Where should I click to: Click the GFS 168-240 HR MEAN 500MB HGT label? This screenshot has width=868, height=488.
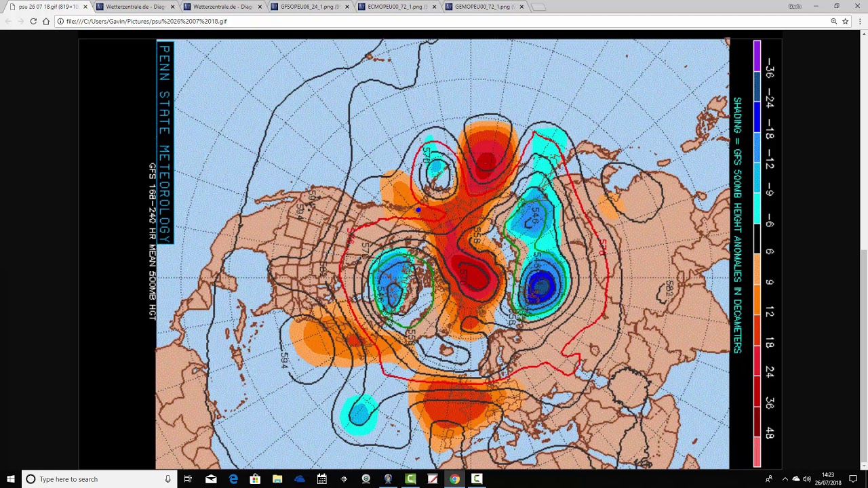click(x=153, y=241)
